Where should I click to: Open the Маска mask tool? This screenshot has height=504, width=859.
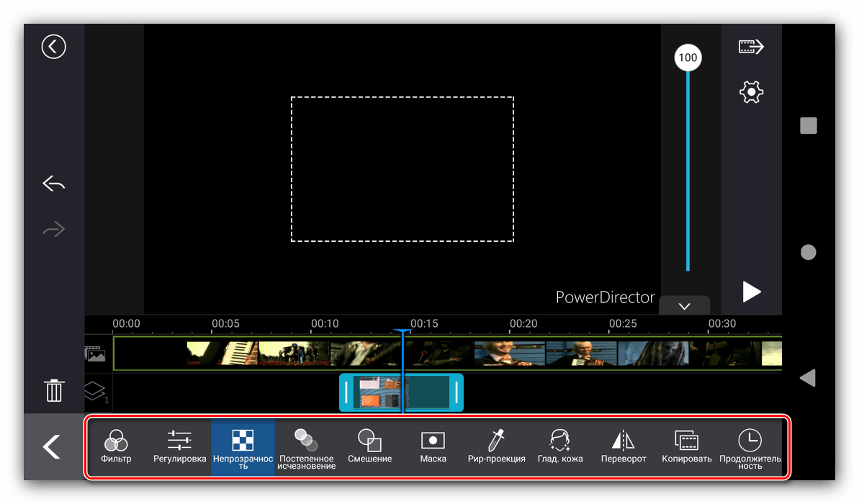433,446
